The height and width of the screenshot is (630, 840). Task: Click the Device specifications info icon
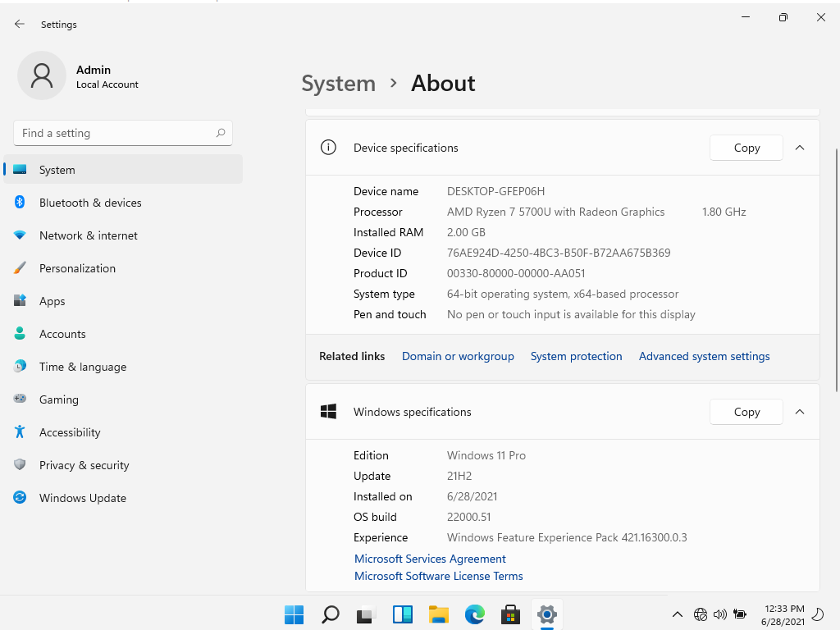point(328,148)
